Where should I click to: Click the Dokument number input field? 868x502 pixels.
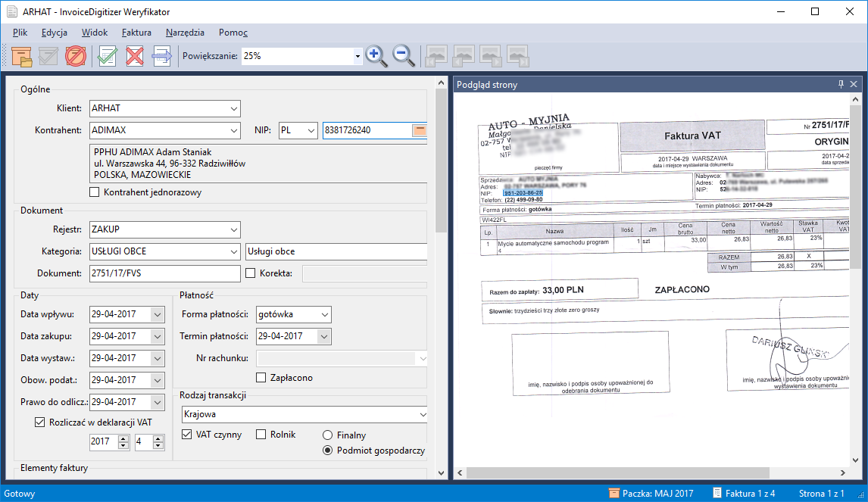point(164,273)
